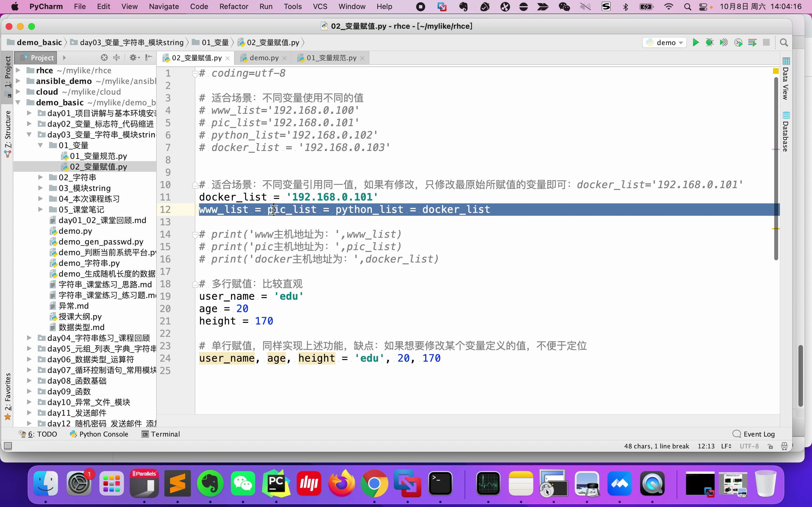The image size is (812, 507).
Task: Start debugging with the green bug icon
Action: [709, 43]
